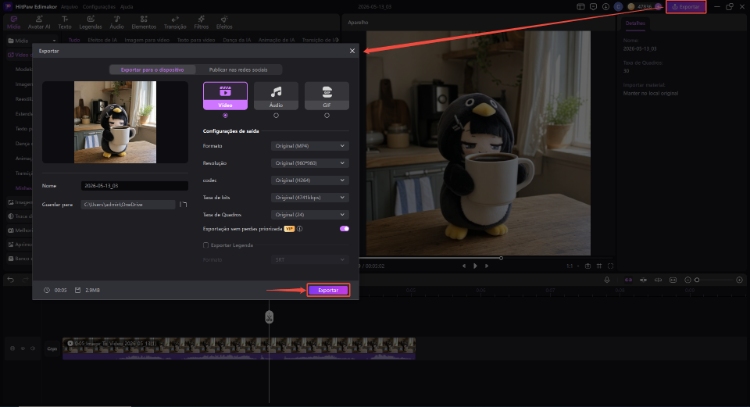Click the scissors split marker on playhead
Viewport: 750px width, 407px height.
[x=269, y=317]
